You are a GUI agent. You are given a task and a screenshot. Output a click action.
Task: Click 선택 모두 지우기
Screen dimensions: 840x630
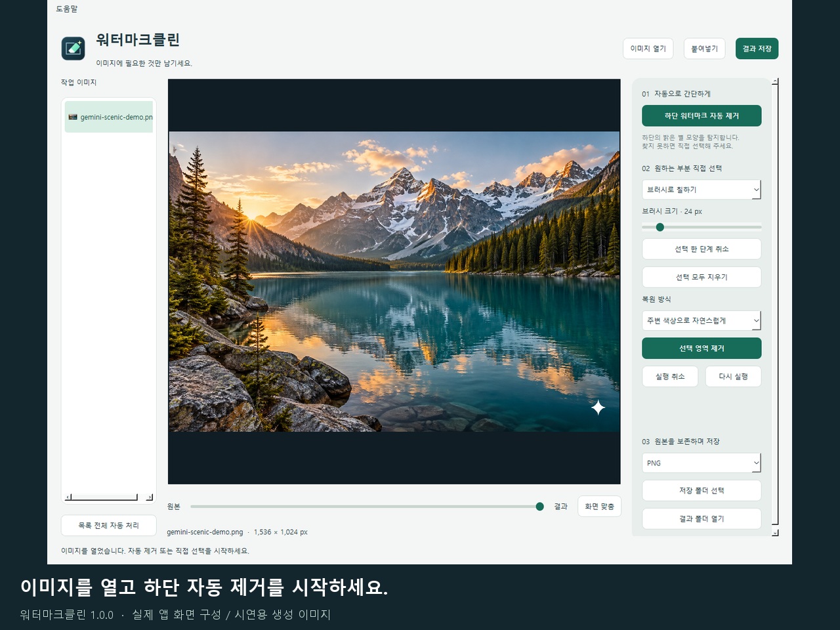tap(702, 277)
